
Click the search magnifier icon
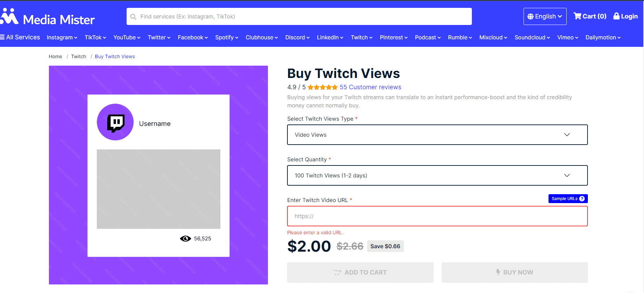[133, 17]
